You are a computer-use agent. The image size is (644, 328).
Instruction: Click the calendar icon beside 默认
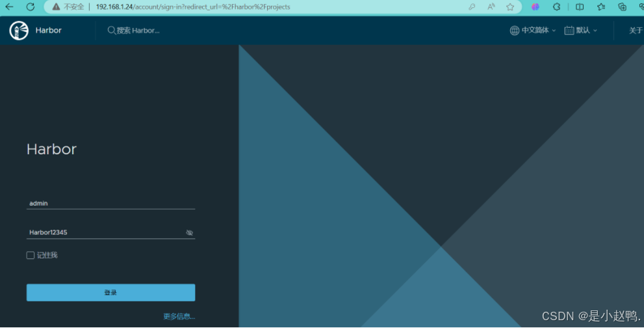(x=569, y=30)
